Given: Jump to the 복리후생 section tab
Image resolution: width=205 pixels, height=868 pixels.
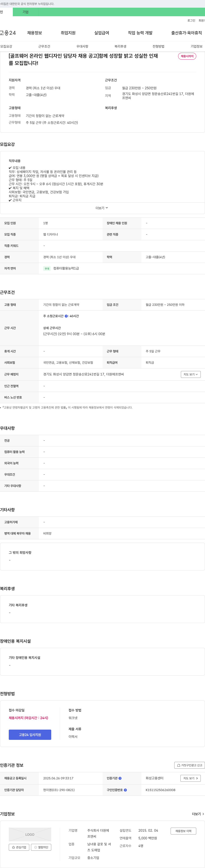Looking at the screenshot, I should pyautogui.click(x=120, y=46).
